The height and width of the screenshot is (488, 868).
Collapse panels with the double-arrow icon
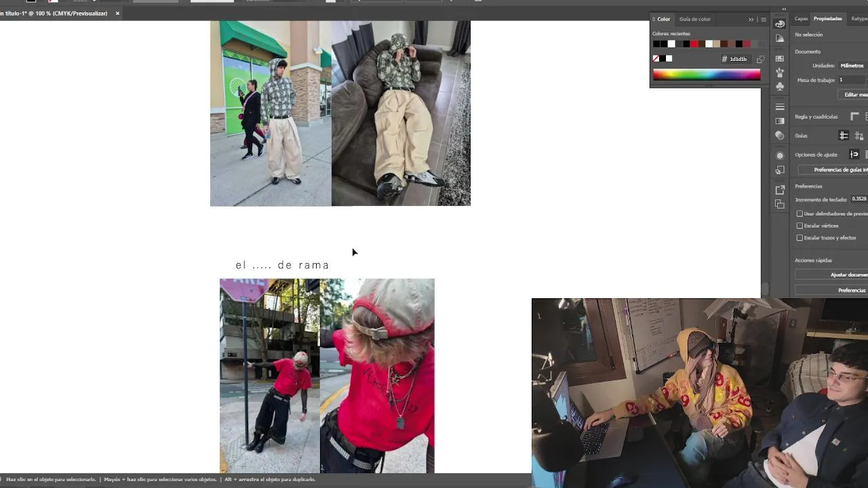[784, 9]
